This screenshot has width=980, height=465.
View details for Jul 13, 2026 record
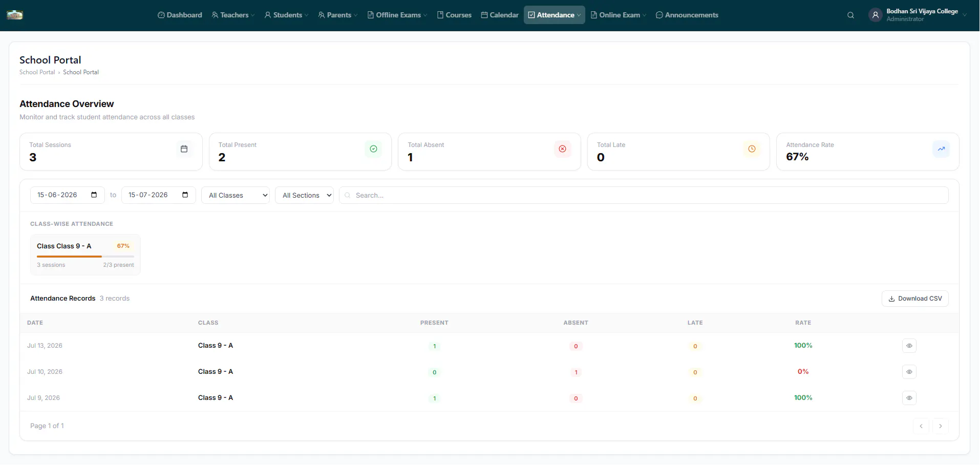[x=909, y=346]
